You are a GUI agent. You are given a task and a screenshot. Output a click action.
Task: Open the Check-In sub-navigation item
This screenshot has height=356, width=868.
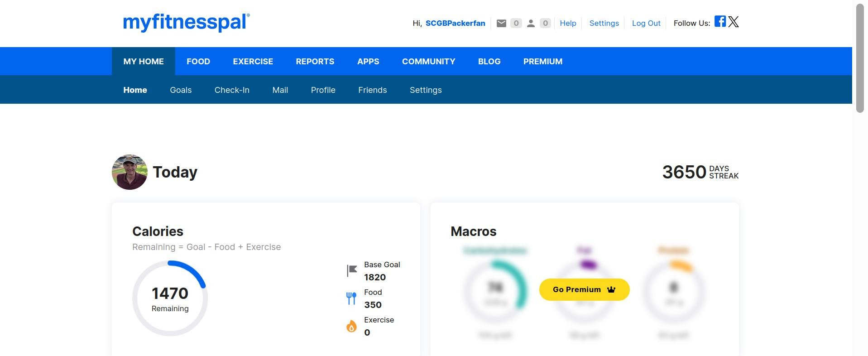[232, 90]
